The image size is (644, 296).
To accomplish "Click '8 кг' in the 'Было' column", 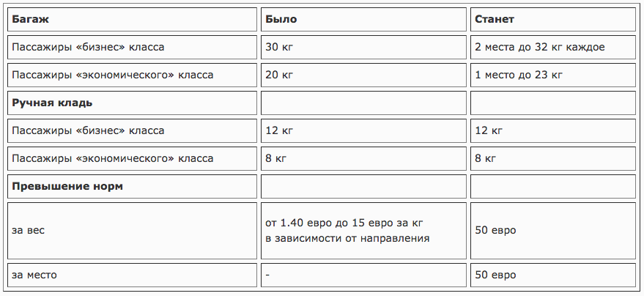I will click(363, 158).
